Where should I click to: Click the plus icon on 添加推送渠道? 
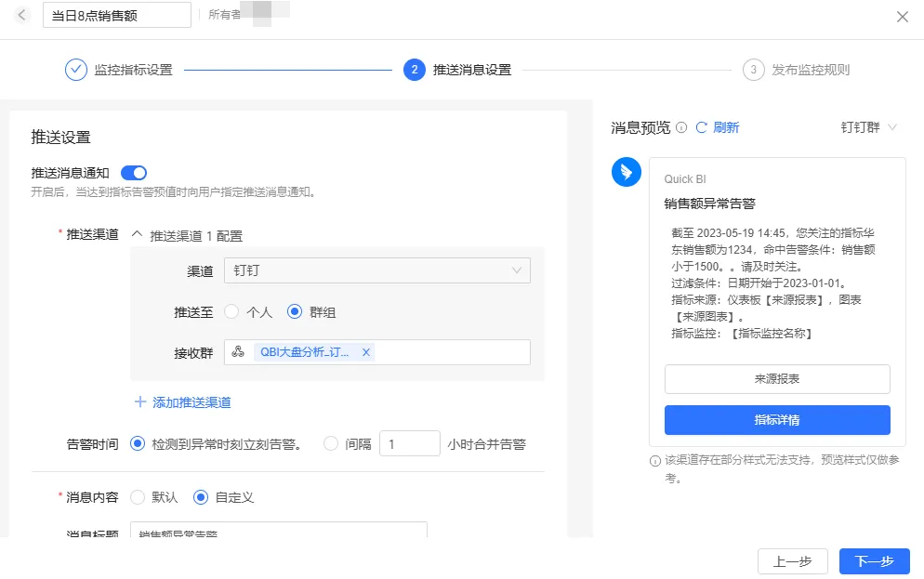(140, 402)
